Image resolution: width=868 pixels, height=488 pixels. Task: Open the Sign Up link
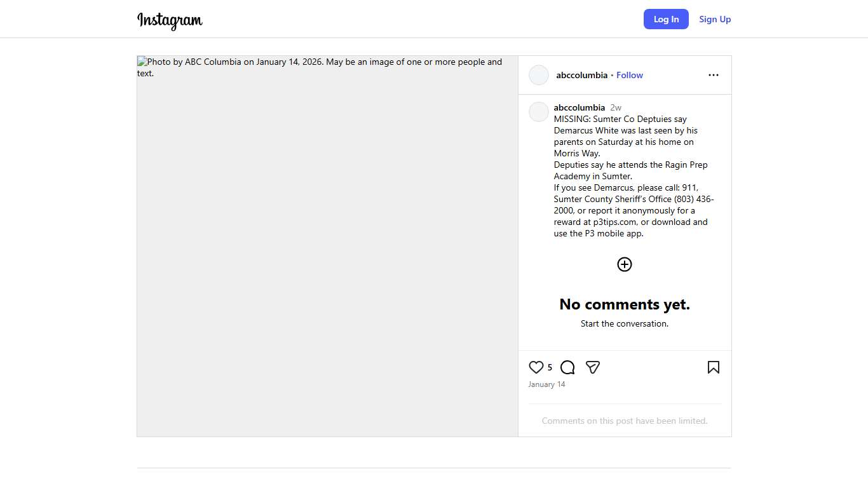(x=715, y=19)
